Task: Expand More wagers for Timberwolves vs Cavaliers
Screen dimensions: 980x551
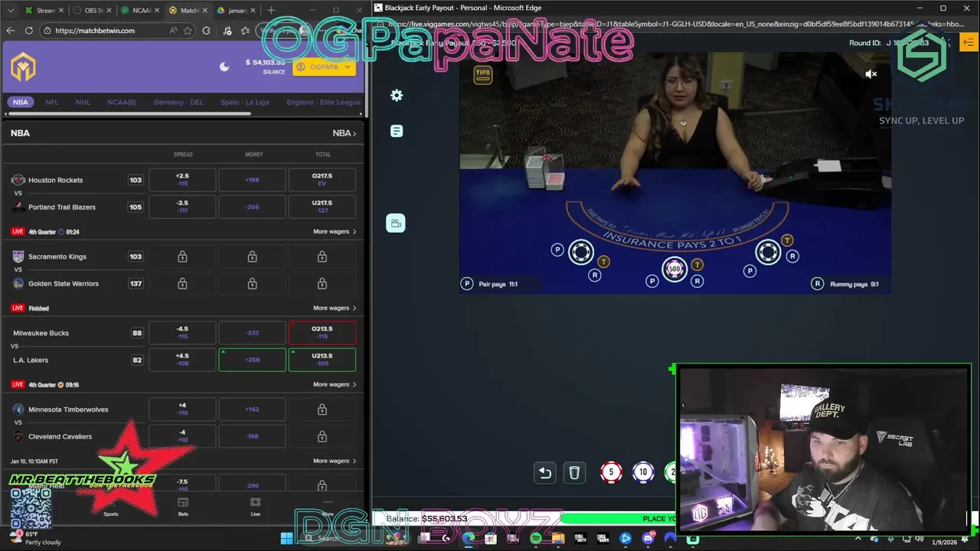Action: coord(335,461)
